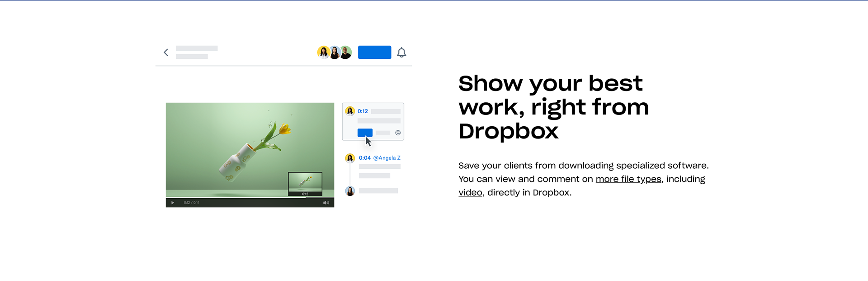Click the blue post button in comment box

365,133
